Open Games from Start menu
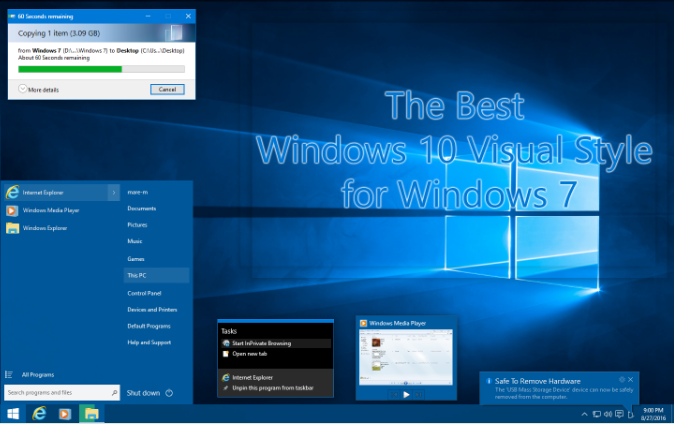 [x=136, y=259]
